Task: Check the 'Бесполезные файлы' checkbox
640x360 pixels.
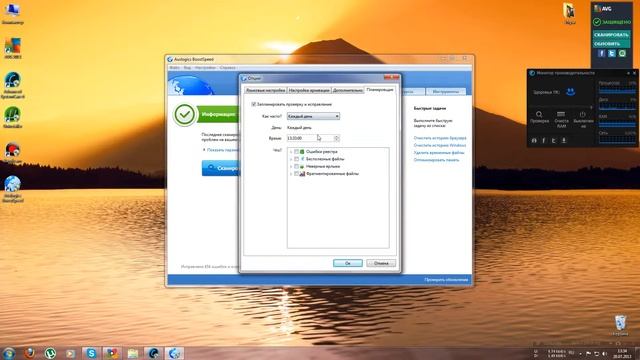Action: 296,159
